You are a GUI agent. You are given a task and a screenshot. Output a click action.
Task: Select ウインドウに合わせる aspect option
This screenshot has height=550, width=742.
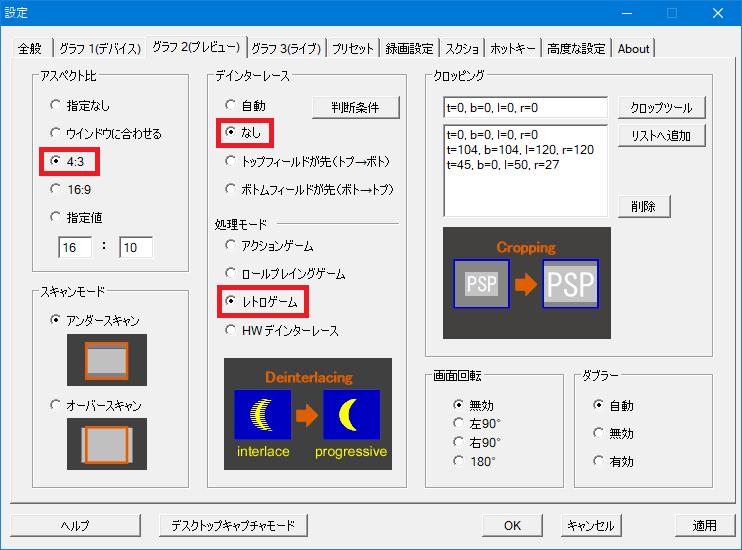(106, 133)
